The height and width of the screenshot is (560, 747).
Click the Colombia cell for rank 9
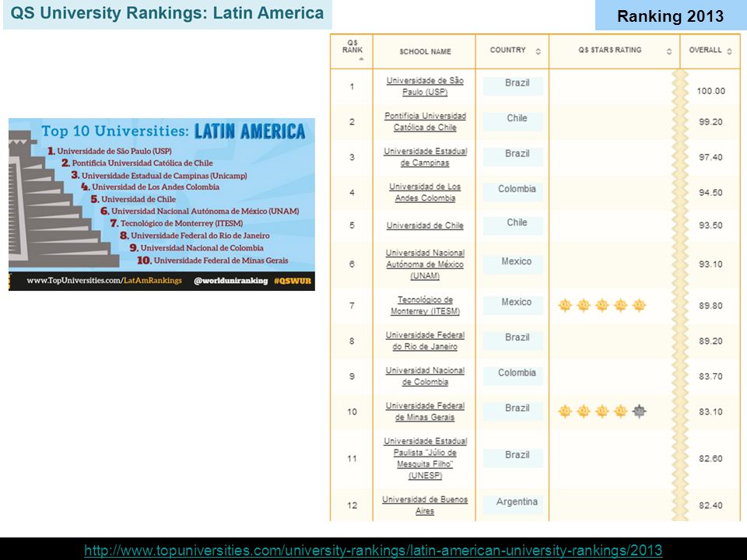(513, 376)
